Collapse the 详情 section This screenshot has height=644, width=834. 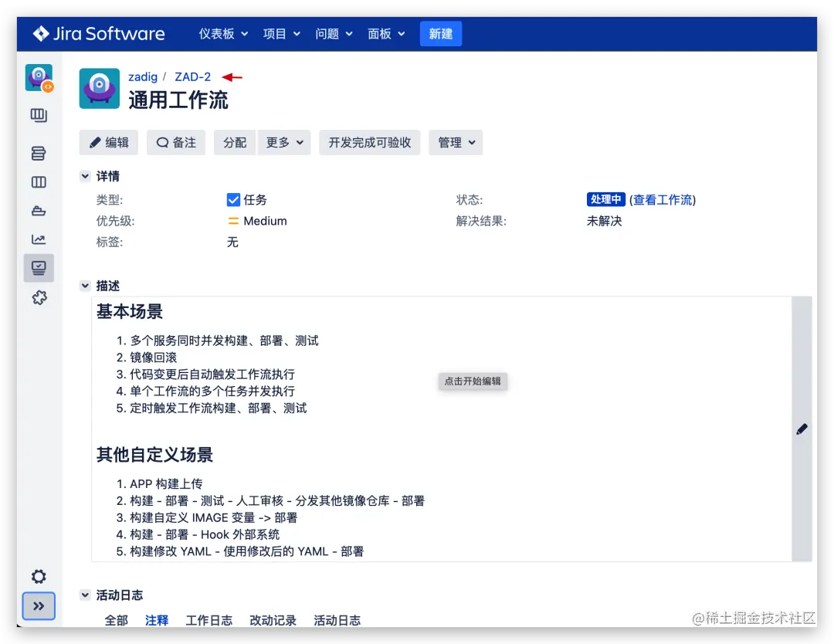[85, 176]
